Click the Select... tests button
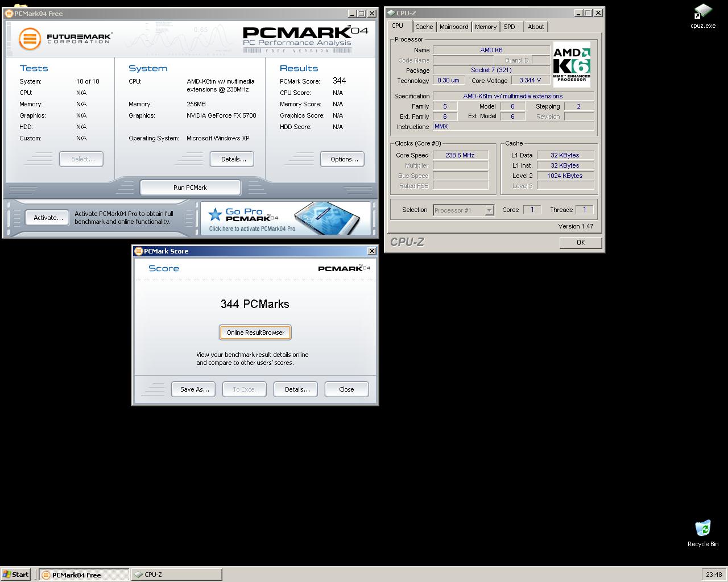Viewport: 728px width, 582px height. 81,159
